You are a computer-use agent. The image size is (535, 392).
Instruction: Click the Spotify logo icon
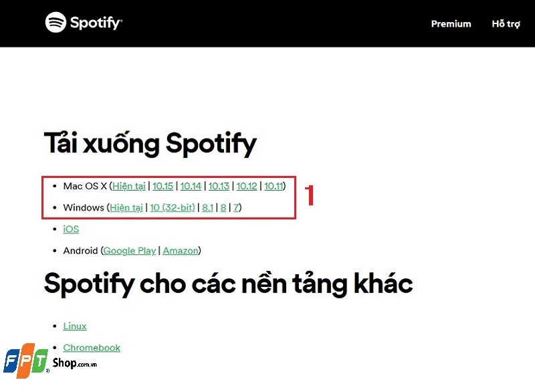click(56, 23)
